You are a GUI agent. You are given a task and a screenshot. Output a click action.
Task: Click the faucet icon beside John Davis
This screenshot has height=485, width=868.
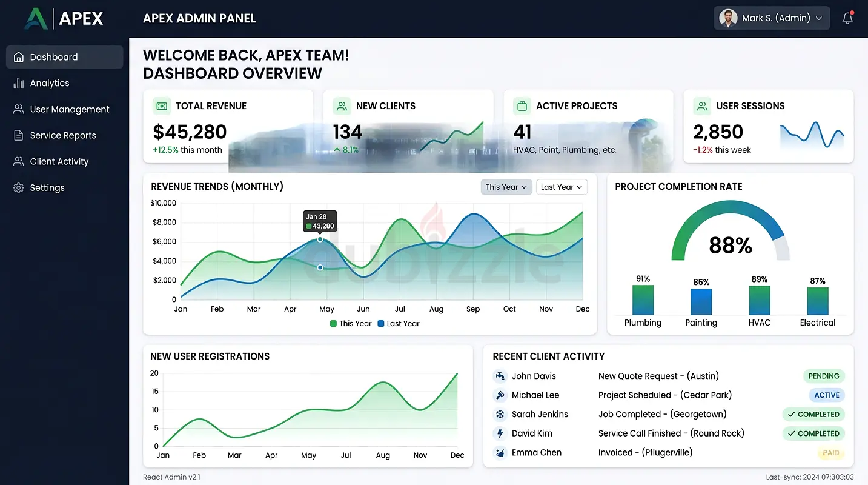pyautogui.click(x=500, y=376)
